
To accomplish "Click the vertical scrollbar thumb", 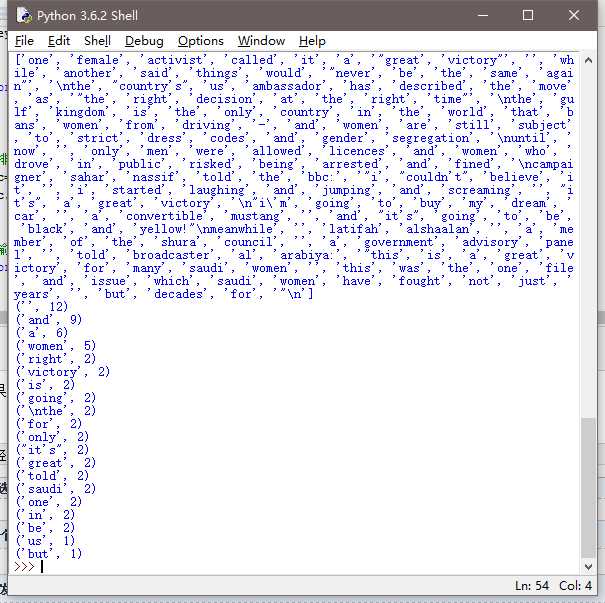I will coord(588,488).
